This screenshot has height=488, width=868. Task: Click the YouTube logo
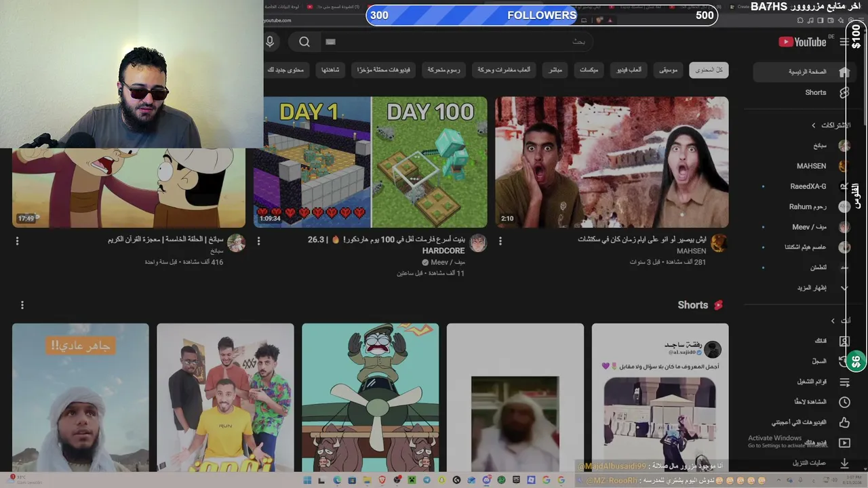(x=802, y=42)
